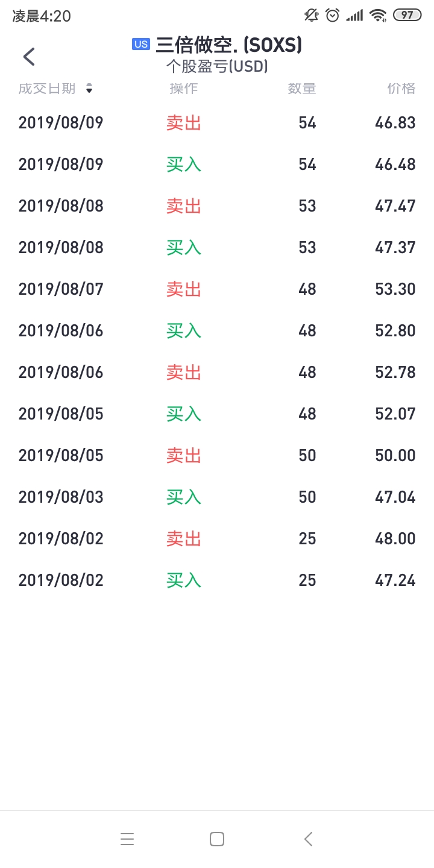Tap the muted notification bell icon
The height and width of the screenshot is (868, 434).
coord(312,15)
